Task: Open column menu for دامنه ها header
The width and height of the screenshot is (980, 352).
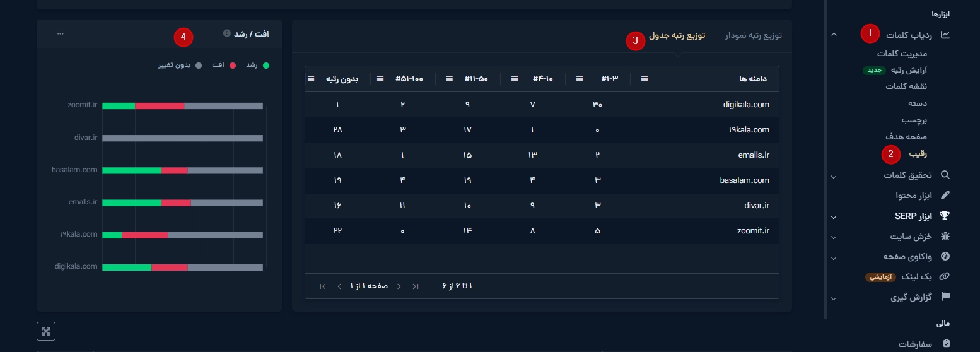Action: (644, 79)
